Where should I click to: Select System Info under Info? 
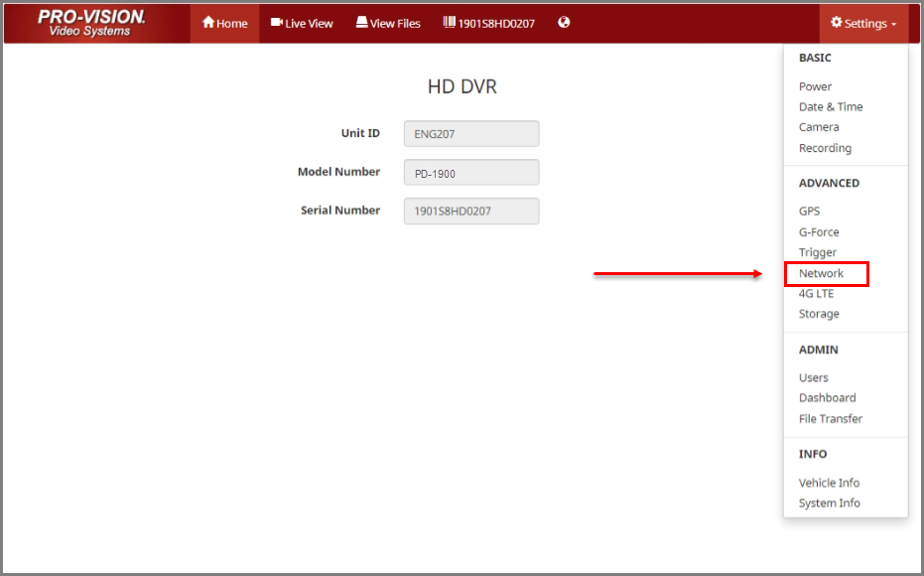pos(829,503)
